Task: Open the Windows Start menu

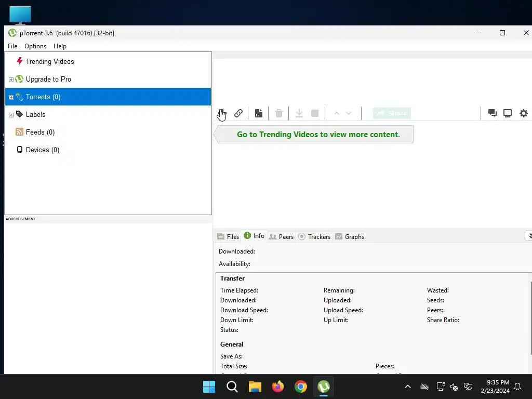Action: [209, 387]
